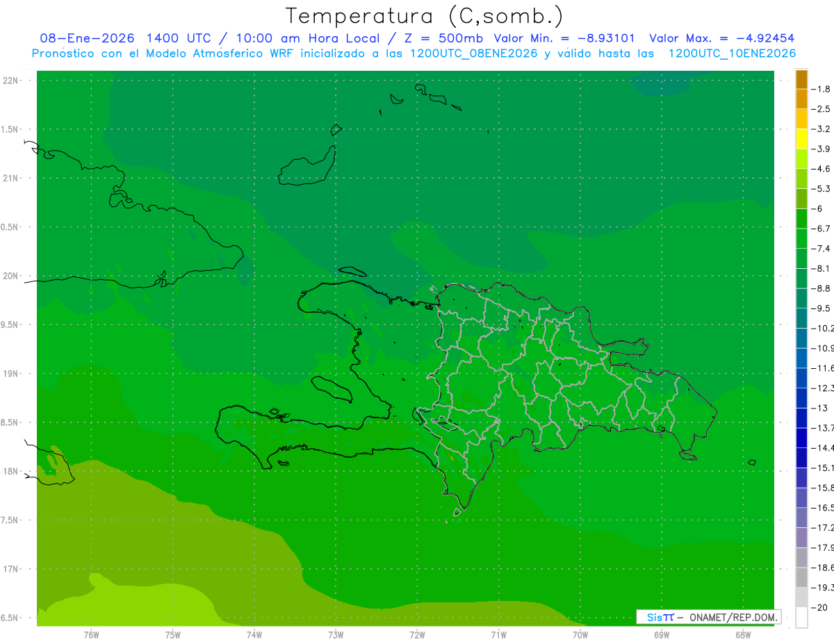This screenshot has width=834, height=644.
Task: Pick the lime swatch between -4.6 and -5.3
Action: [801, 179]
